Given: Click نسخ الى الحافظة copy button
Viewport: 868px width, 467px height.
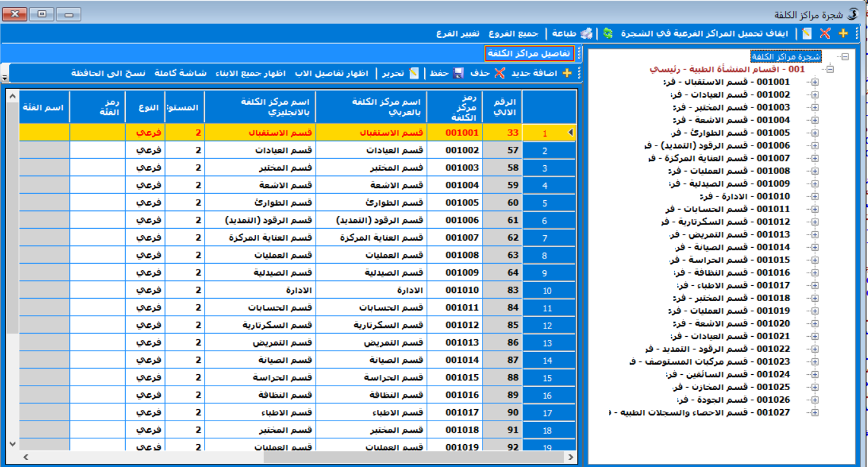Looking at the screenshot, I should pos(109,73).
